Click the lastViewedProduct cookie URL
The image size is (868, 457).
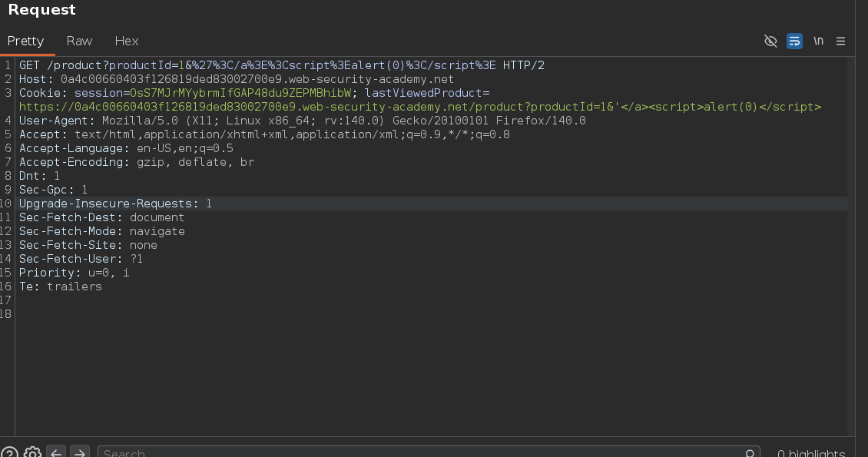[x=420, y=107]
